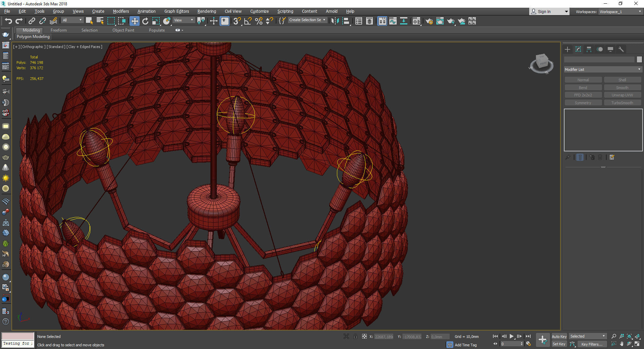Image resolution: width=644 pixels, height=349 pixels.
Task: Click the Align tool icon
Action: [346, 21]
